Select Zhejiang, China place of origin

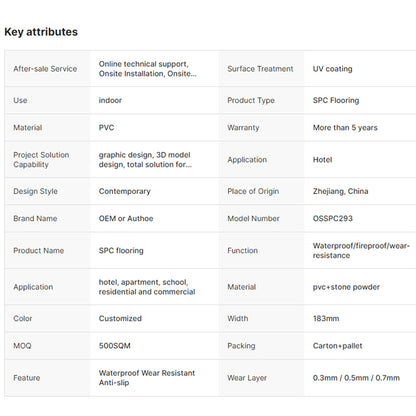[340, 191]
